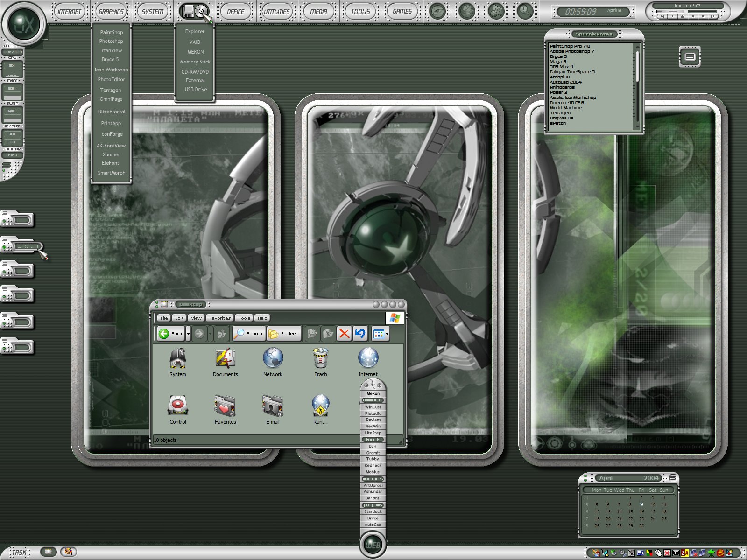The image size is (747, 560).
Task: Open the View menu in Desktop window
Action: click(196, 318)
